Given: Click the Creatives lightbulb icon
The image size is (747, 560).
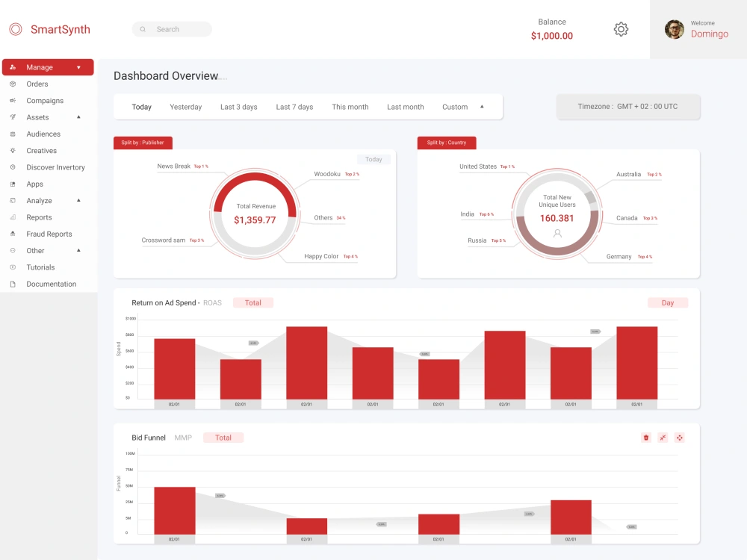Looking at the screenshot, I should coord(13,151).
